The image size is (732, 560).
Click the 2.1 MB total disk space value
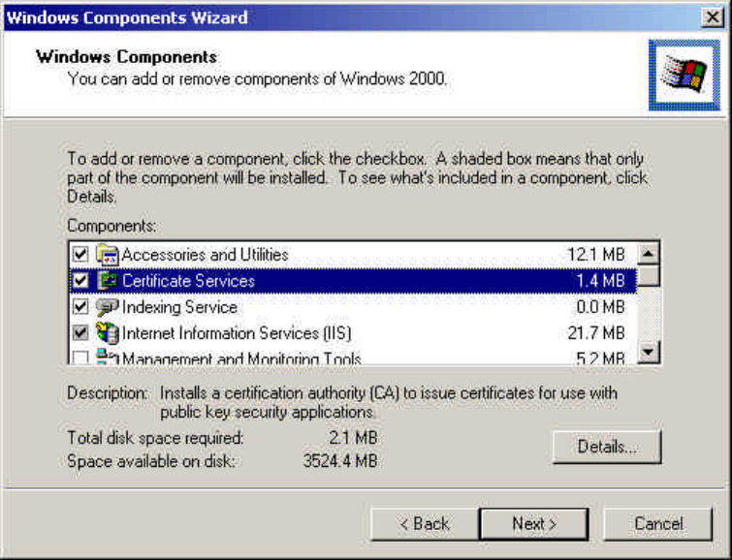pos(353,438)
